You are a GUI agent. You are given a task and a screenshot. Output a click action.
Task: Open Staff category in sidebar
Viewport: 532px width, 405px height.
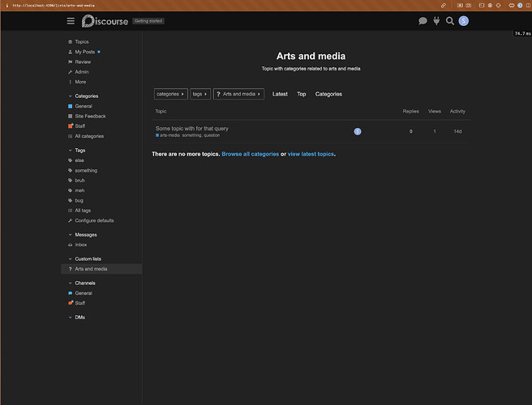coord(79,126)
